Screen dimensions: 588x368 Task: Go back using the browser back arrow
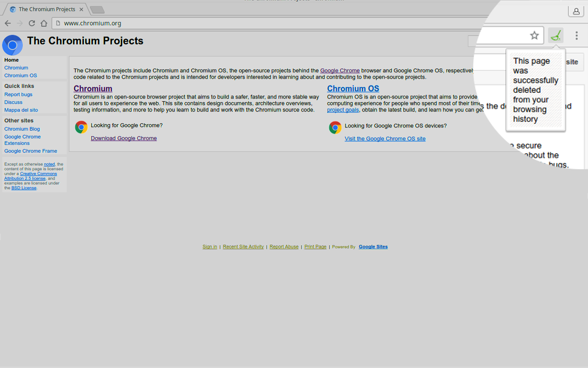(x=8, y=23)
